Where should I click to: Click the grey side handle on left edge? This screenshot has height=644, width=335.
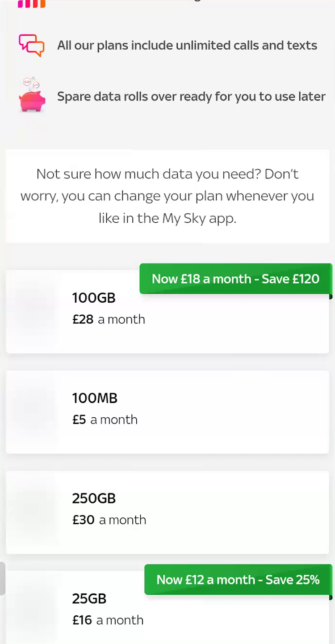coord(2,578)
